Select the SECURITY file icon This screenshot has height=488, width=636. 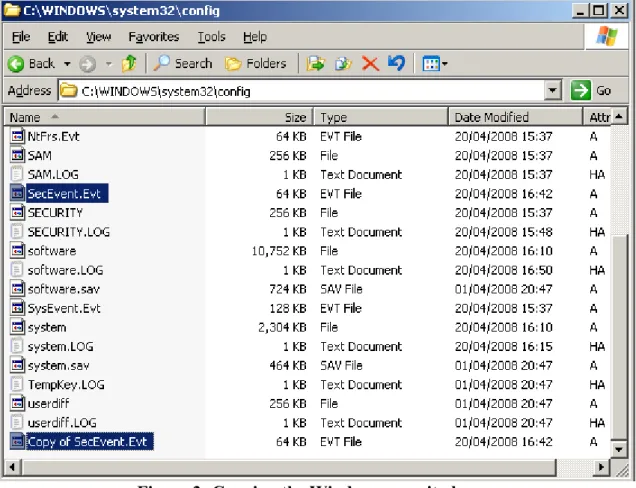point(17,212)
